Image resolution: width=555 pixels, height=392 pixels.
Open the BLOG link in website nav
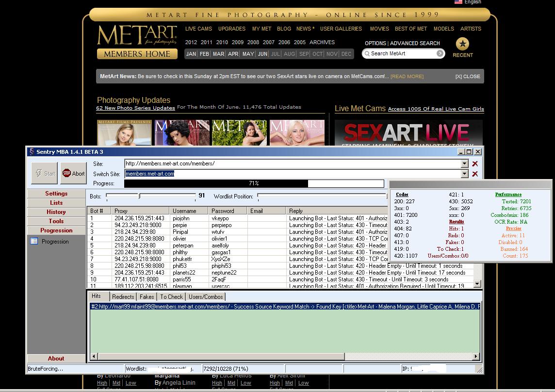coord(284,29)
